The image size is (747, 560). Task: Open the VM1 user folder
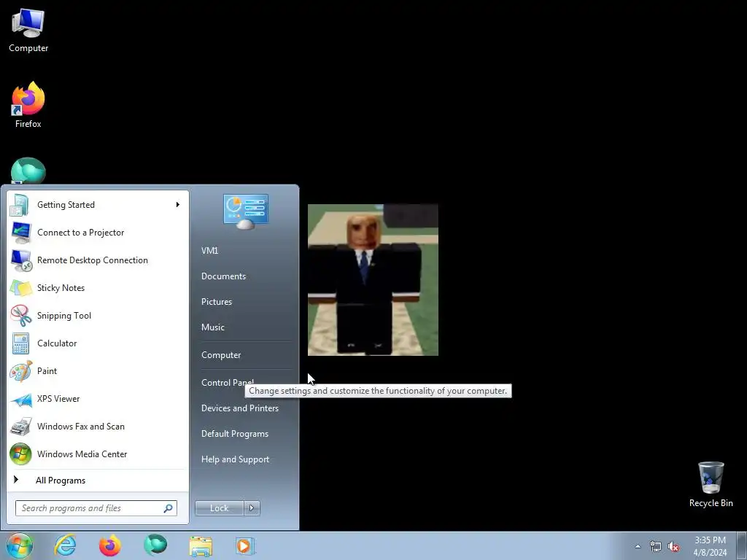click(x=209, y=251)
